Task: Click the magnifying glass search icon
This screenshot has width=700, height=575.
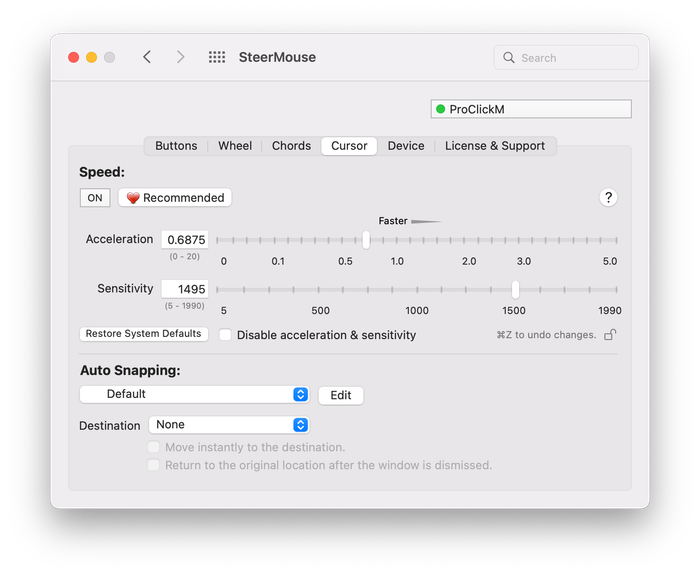Action: tap(508, 58)
